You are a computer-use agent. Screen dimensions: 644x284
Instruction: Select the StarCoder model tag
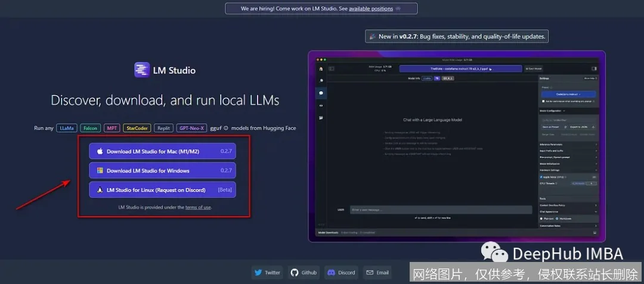tap(137, 128)
